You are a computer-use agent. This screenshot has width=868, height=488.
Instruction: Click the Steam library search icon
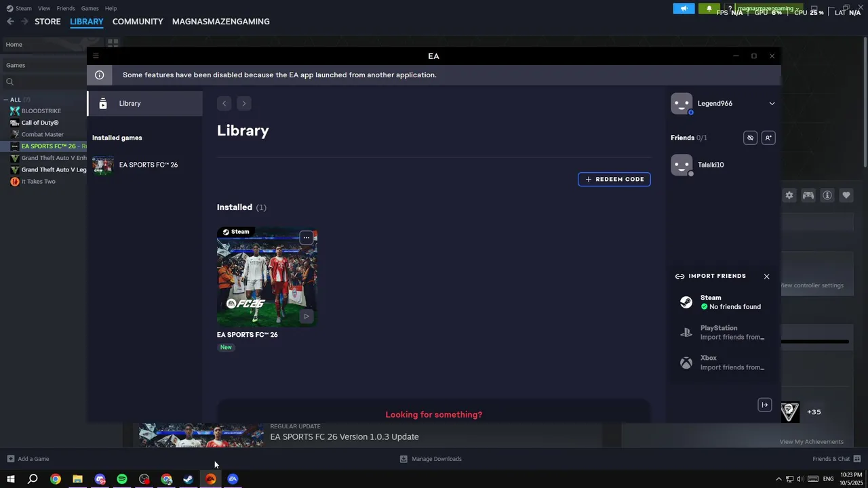[x=9, y=82]
